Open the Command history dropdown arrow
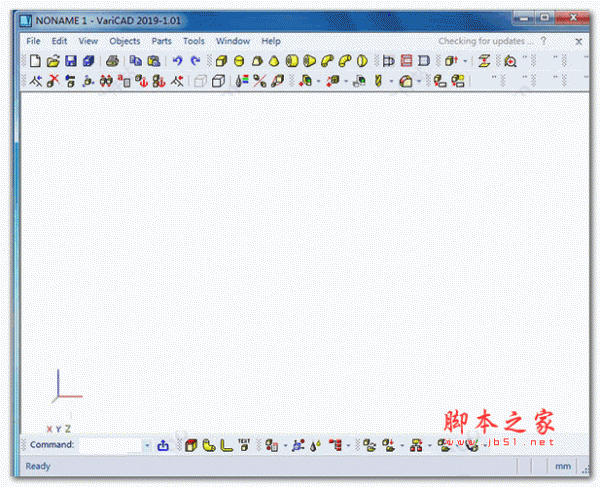The image size is (600, 487). (x=147, y=446)
